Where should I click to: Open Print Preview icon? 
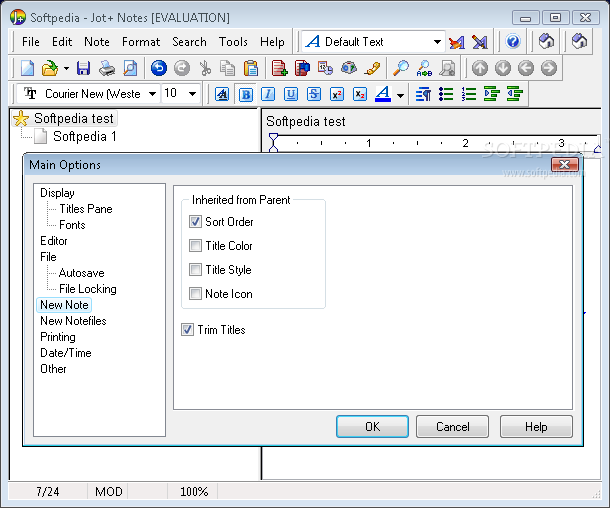130,68
